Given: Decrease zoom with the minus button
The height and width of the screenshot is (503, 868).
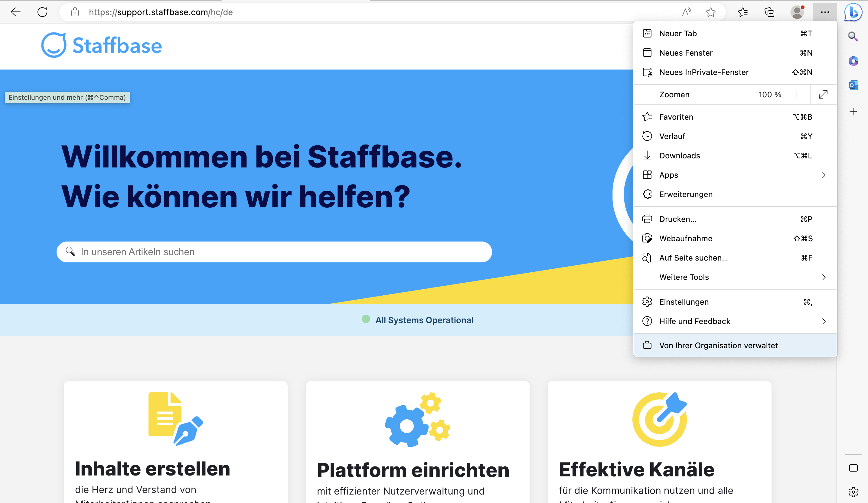Looking at the screenshot, I should [742, 94].
